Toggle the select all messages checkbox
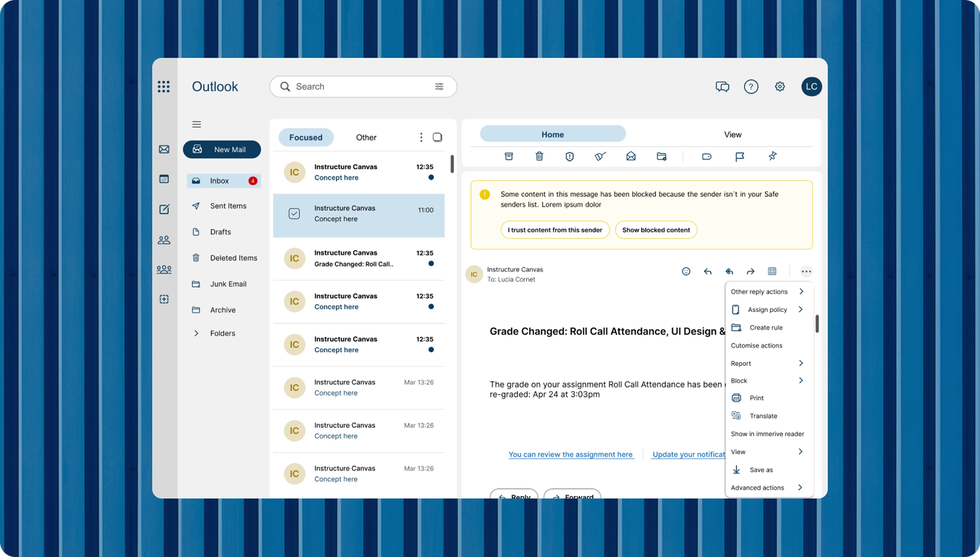 (437, 137)
